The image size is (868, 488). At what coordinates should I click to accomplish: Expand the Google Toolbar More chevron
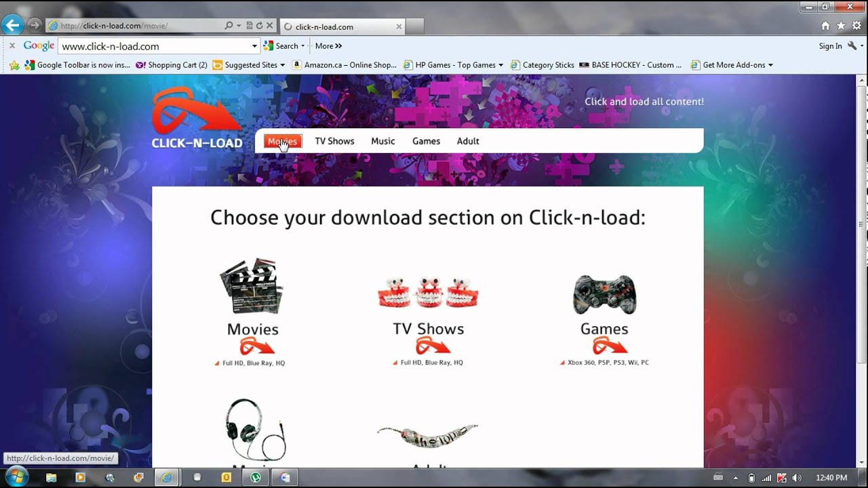329,46
